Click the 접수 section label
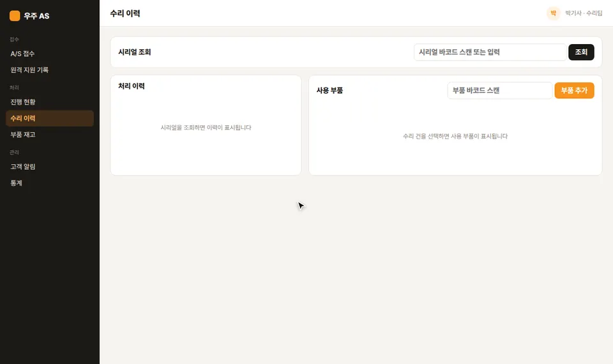 14,40
